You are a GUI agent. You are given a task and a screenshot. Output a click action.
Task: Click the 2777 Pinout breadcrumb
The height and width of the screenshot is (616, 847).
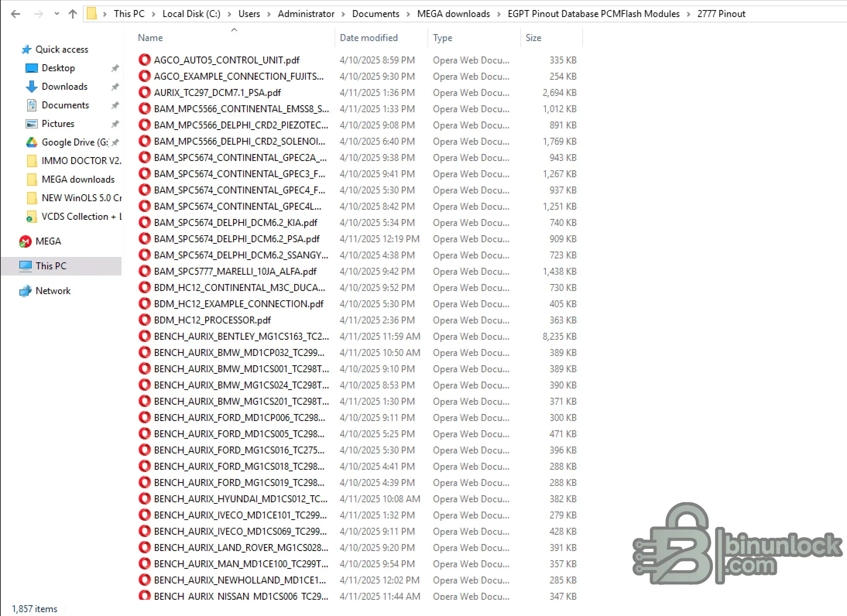pos(721,14)
